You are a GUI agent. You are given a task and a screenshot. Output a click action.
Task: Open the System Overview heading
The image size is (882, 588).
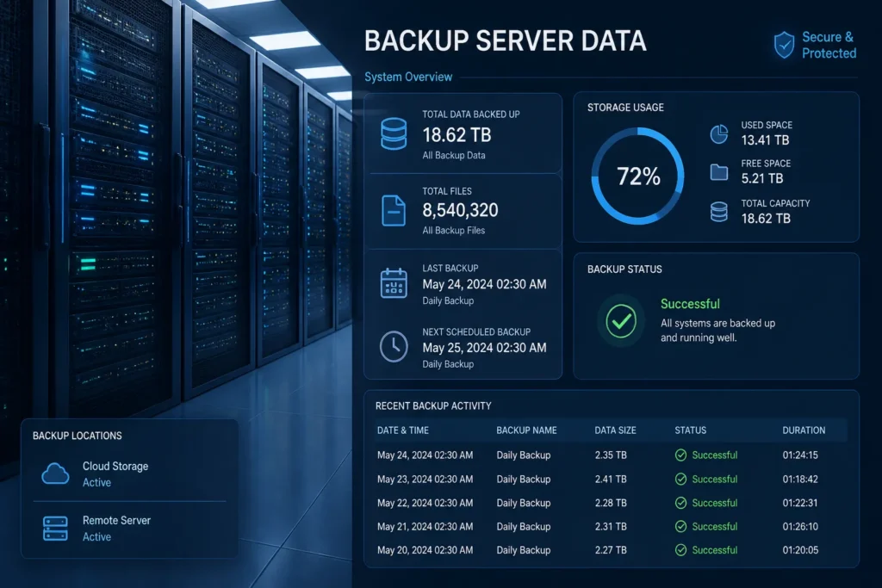click(408, 77)
